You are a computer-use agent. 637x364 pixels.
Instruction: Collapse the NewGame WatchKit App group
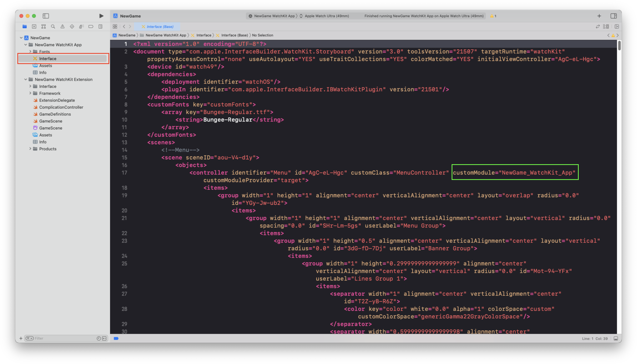pos(26,45)
